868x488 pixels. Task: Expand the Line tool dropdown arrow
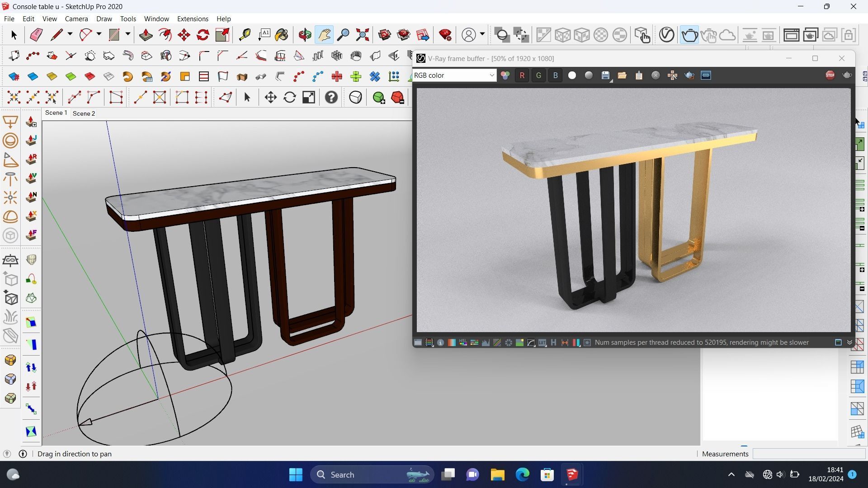point(70,34)
